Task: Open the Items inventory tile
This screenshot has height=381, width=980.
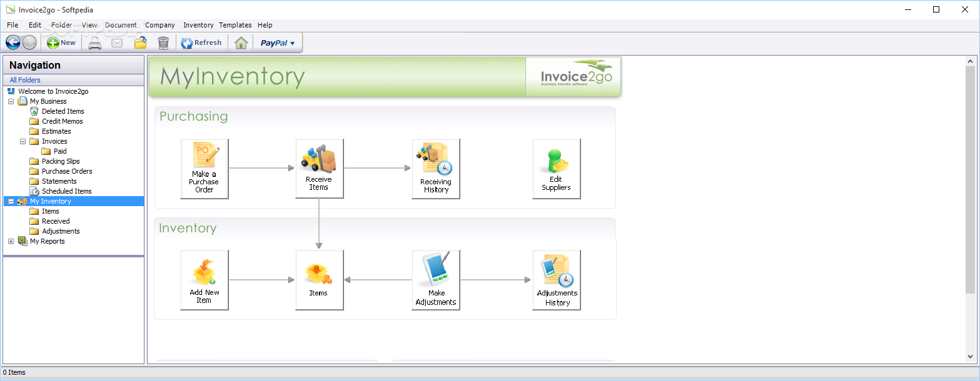Action: click(320, 280)
